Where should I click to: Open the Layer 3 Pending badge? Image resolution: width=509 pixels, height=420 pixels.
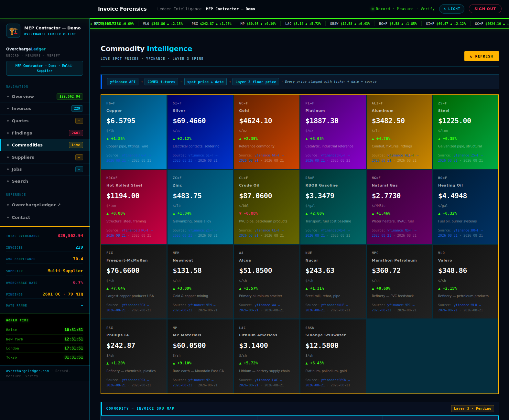(472, 408)
